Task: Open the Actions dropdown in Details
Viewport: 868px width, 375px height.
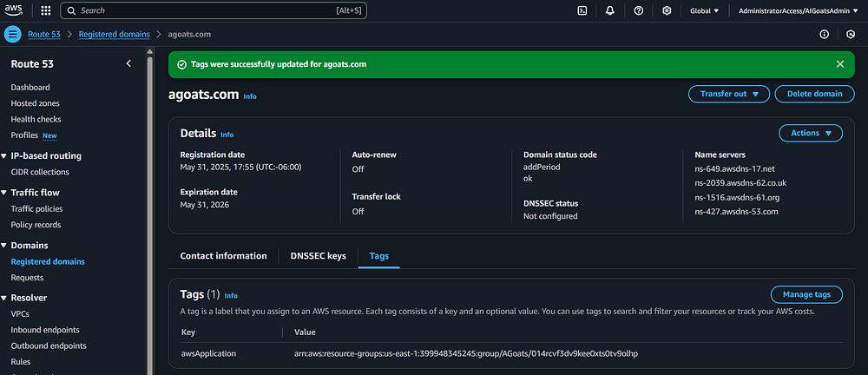Action: click(x=811, y=133)
